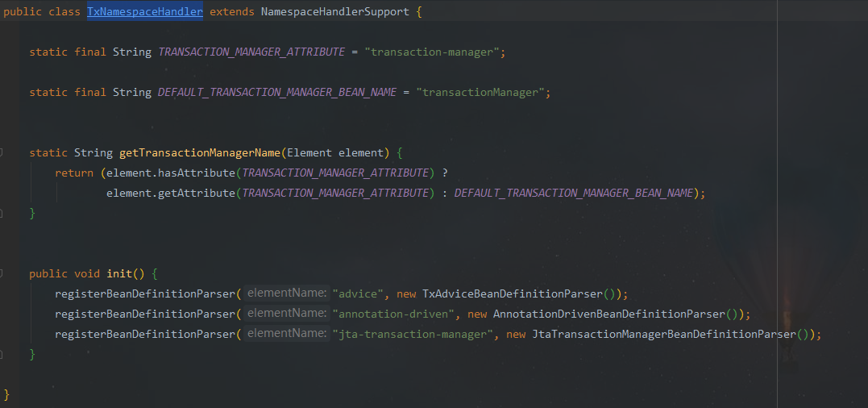Click the "jta-transaction-manager" string literal

(413, 335)
